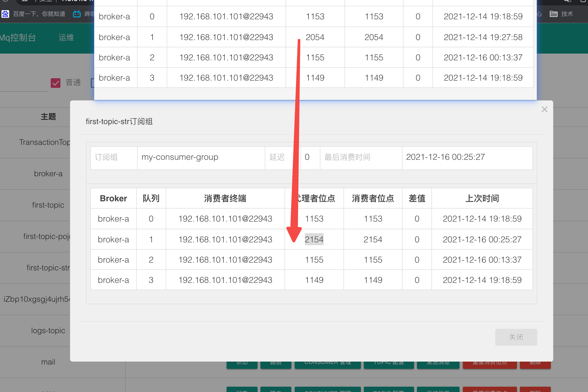Click CONSUMER 管理 button in mail row
588x392 pixels.
coord(328,364)
